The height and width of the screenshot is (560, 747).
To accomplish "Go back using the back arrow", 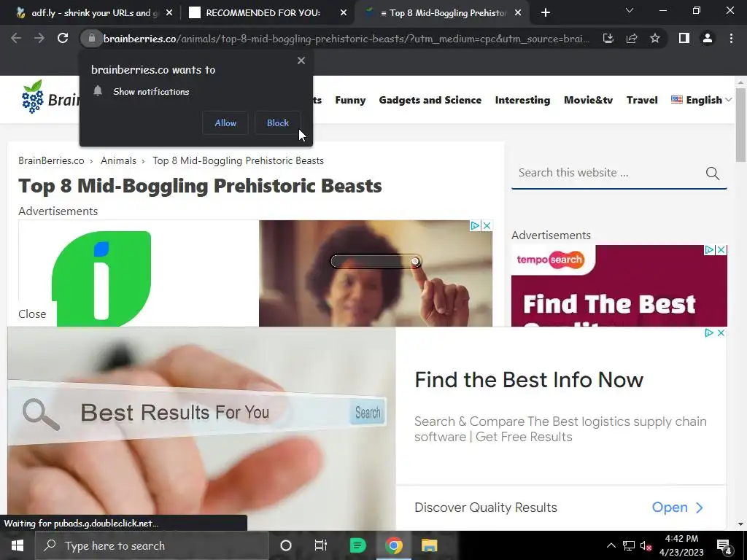I will pyautogui.click(x=16, y=38).
